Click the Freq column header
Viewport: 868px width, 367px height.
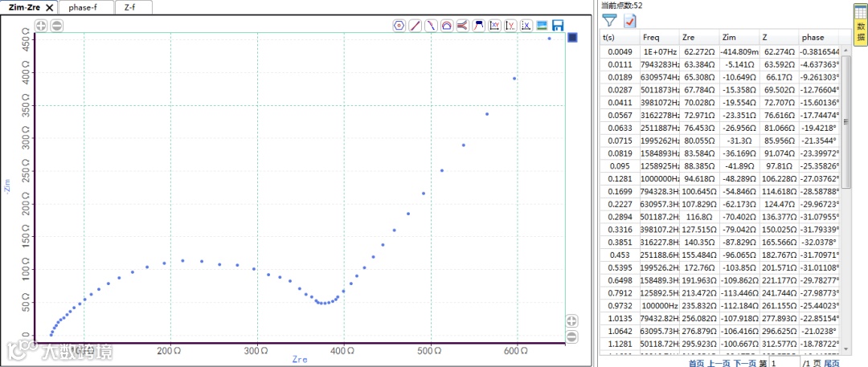(651, 38)
